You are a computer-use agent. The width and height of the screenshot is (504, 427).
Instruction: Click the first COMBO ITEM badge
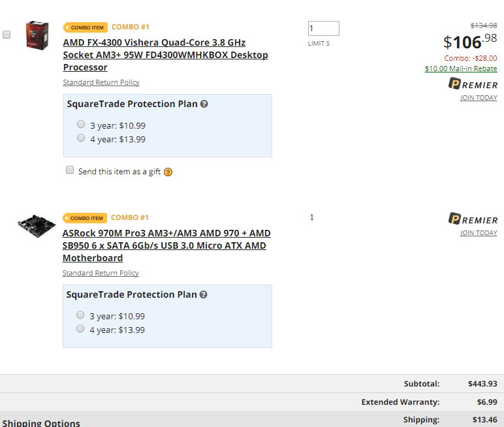click(x=86, y=27)
